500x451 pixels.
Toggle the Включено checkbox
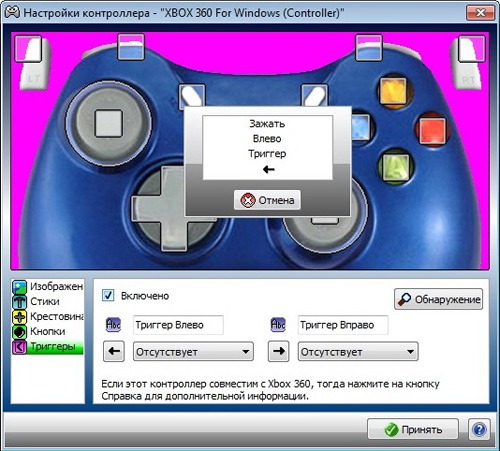pos(108,296)
